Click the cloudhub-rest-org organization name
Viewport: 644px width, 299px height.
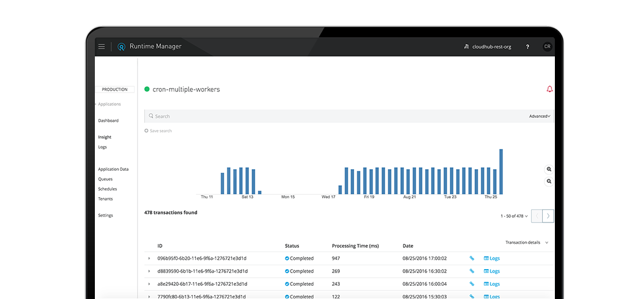[x=492, y=47]
